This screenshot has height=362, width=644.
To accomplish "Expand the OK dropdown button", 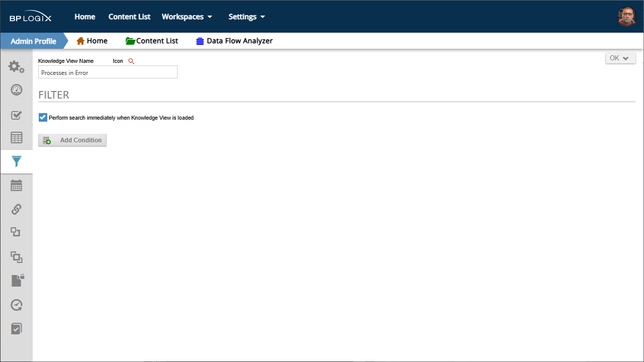I will [620, 58].
